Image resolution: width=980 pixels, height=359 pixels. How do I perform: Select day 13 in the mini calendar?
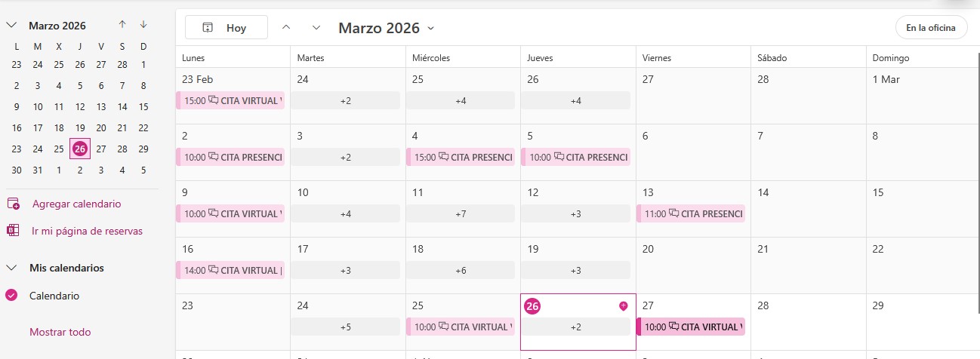point(101,106)
